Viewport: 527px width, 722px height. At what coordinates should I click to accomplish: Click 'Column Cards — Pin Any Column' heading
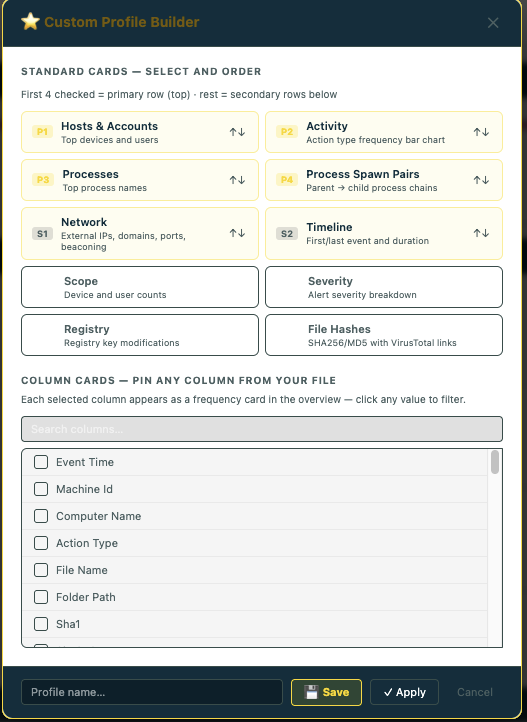pyautogui.click(x=179, y=380)
